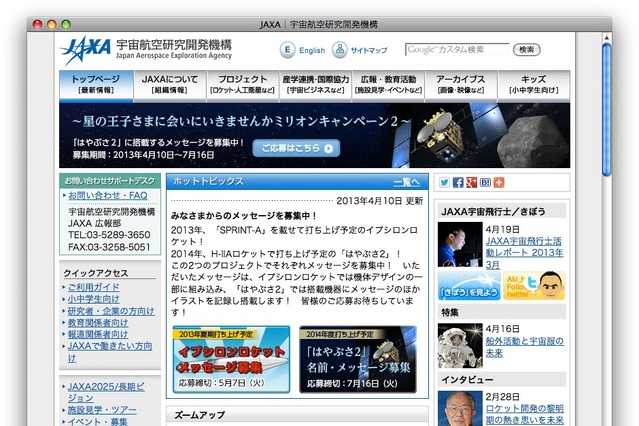This screenshot has width=639, height=426.
Task: Open the JAXAで働きたい方向け link
Action: (110, 352)
